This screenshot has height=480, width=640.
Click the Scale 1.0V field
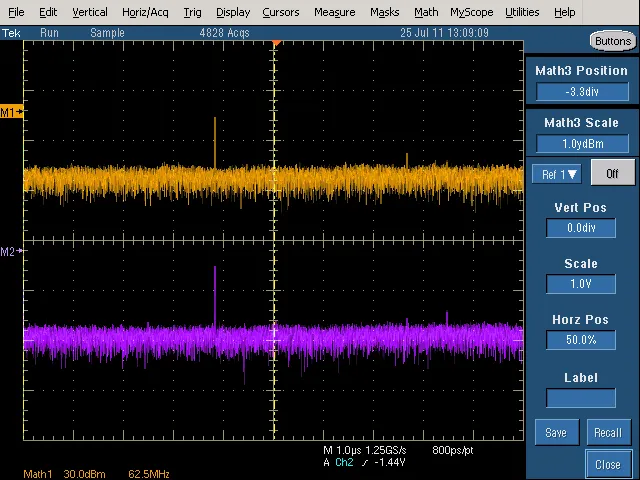pos(581,284)
